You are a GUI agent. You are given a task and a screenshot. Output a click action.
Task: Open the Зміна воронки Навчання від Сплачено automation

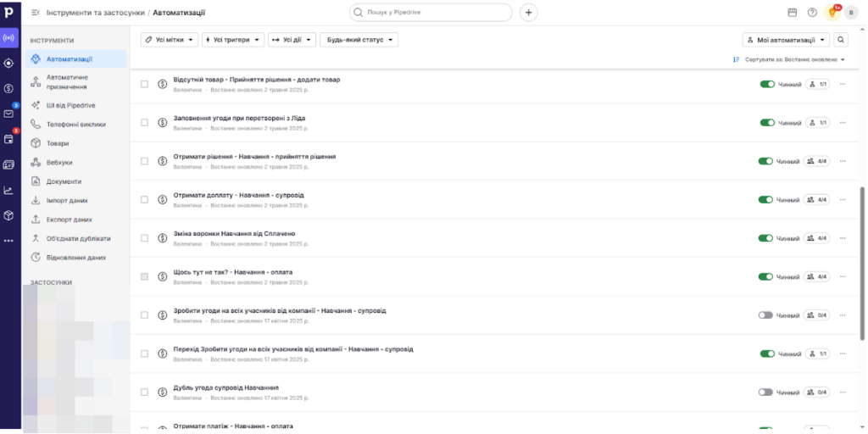[x=234, y=234]
